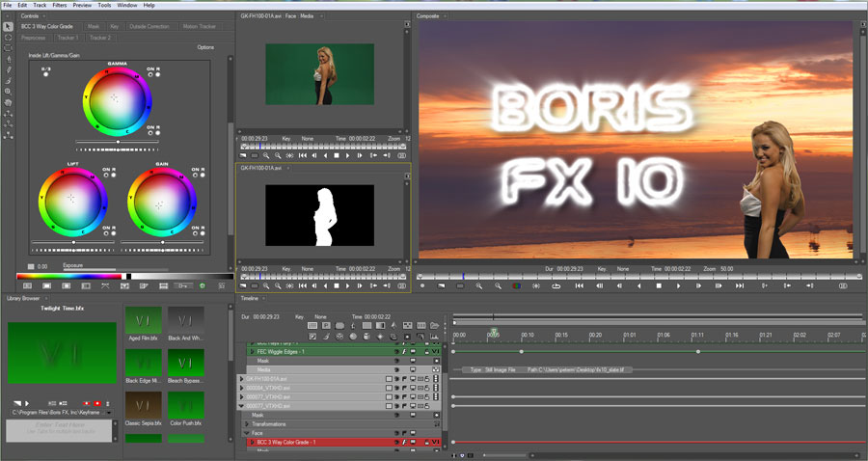Select the rectangle shape tool in left toolbar
Image resolution: width=868 pixels, height=461 pixels.
point(8,48)
